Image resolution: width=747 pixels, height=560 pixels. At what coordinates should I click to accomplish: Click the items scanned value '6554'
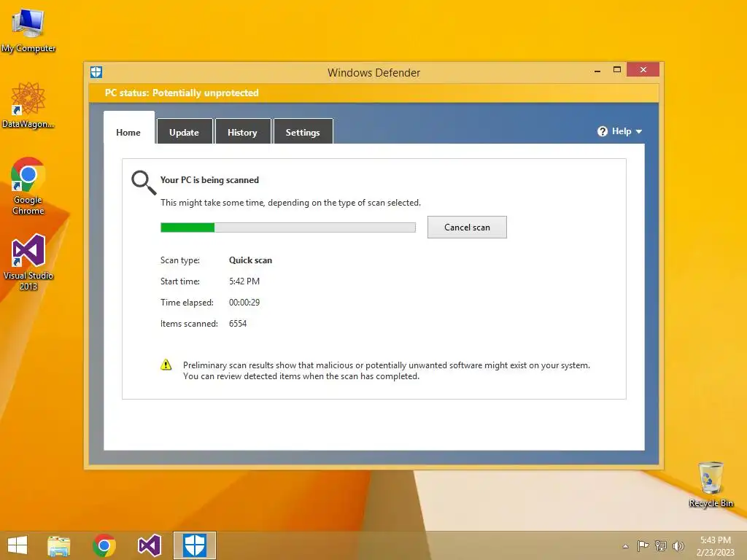pyautogui.click(x=238, y=324)
